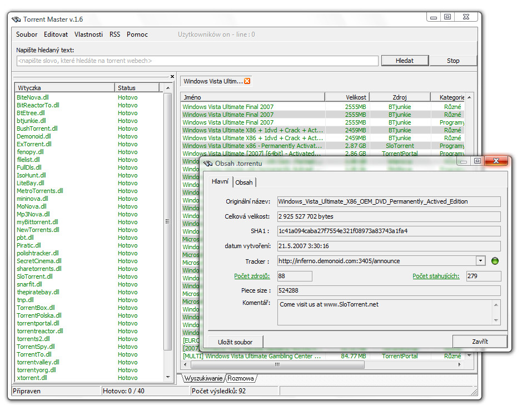Select the Wyszukiwanie bottom tab
Viewport: 532px width, 410px height.
[x=203, y=378]
